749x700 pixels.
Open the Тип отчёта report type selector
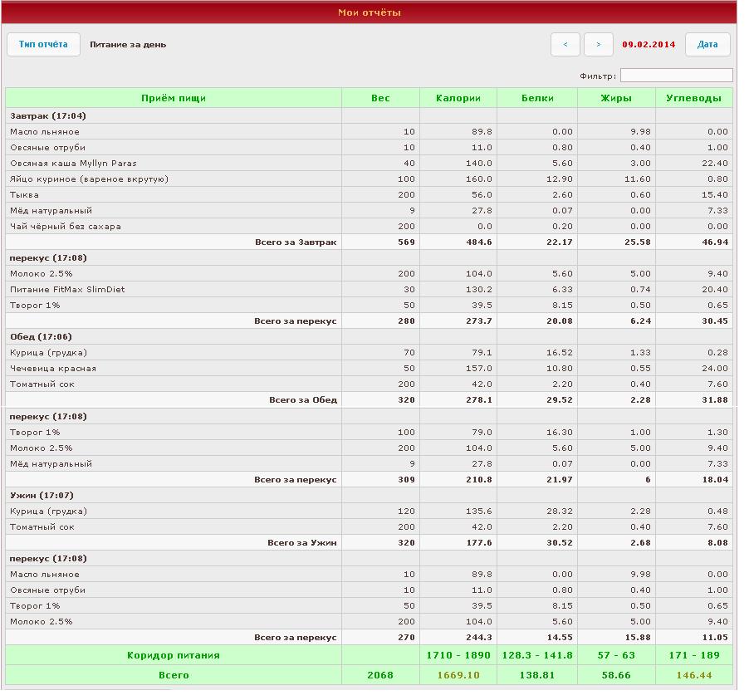(43, 45)
